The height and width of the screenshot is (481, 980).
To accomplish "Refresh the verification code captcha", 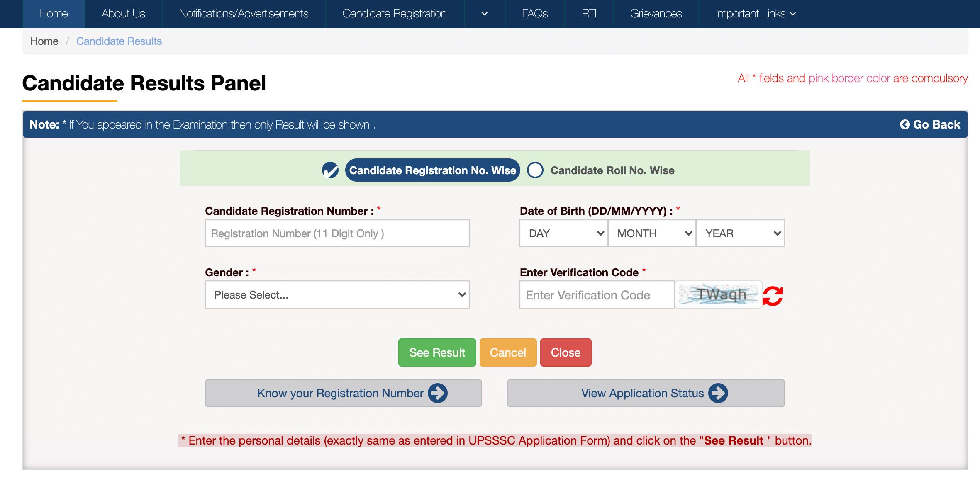I will (773, 296).
